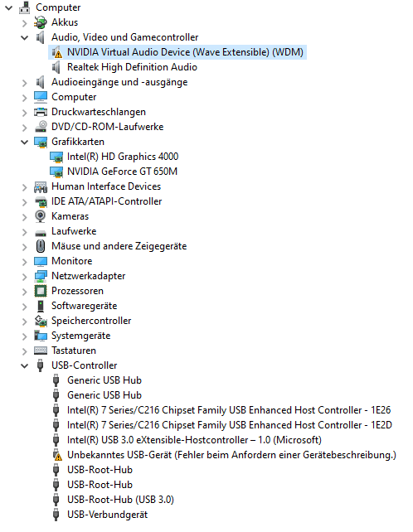Click the Netzwerkadapter network icon
The width and height of the screenshot is (413, 532).
[41, 276]
